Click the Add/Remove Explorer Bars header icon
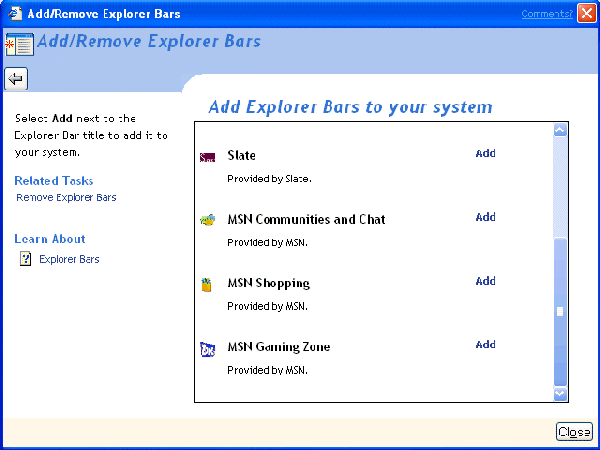 click(20, 44)
